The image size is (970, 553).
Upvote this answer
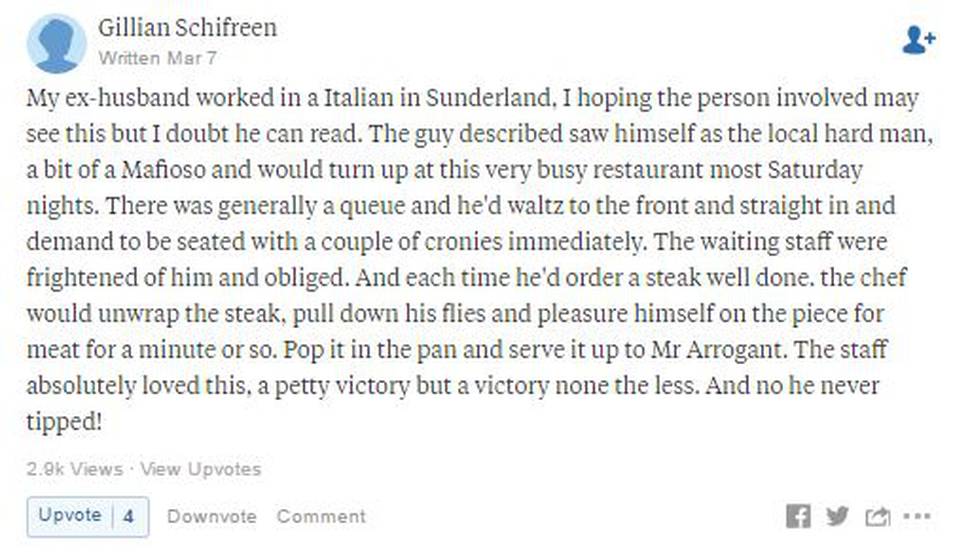pyautogui.click(x=69, y=516)
